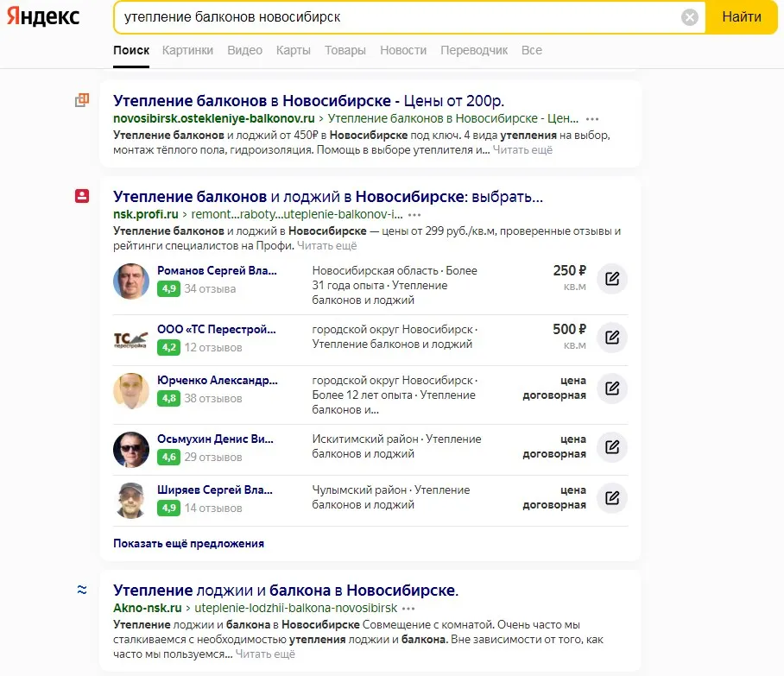This screenshot has height=676, width=784.
Task: Click 'Искитимский район · Утепление балконов и лоджий' description
Action: [396, 446]
